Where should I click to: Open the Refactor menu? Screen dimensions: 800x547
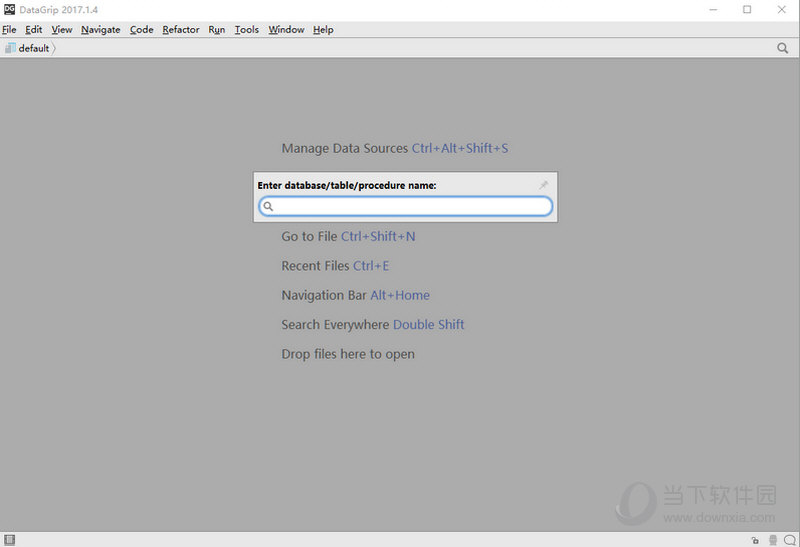181,30
